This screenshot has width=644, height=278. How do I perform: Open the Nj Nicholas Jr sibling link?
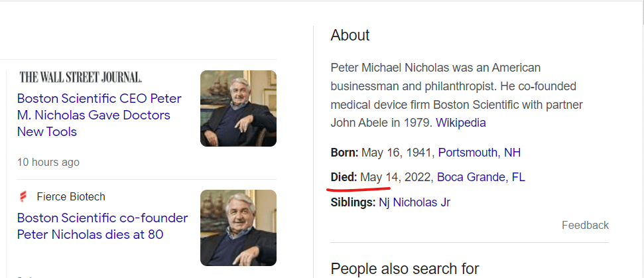415,202
